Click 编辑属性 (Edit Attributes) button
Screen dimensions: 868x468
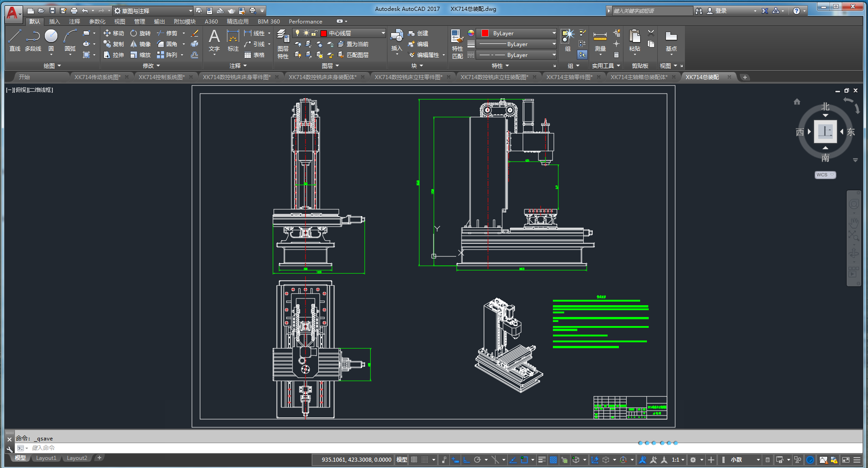(x=424, y=55)
